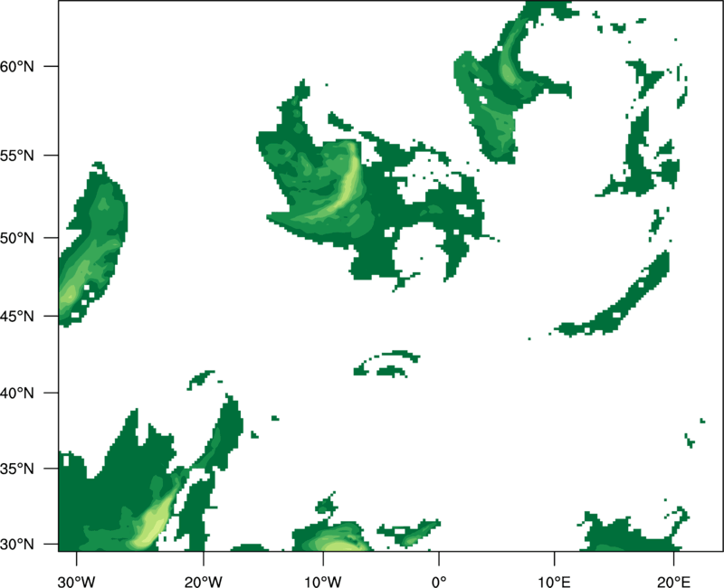Click the 30°N latitude label

17,545
